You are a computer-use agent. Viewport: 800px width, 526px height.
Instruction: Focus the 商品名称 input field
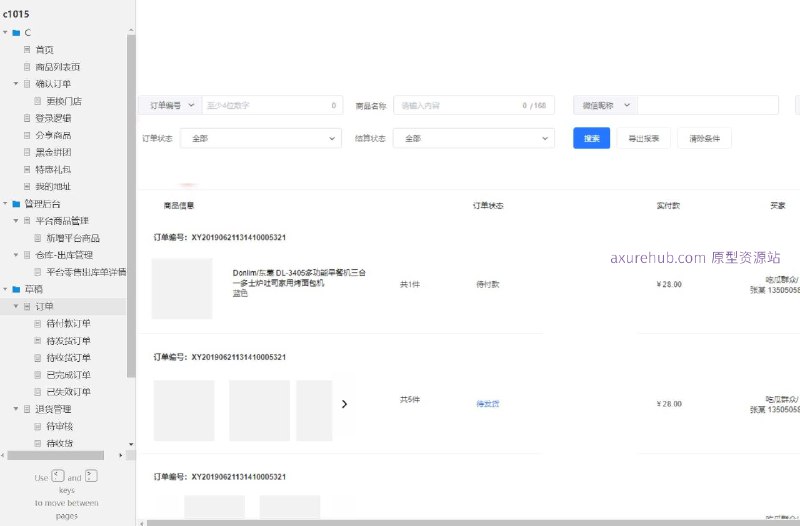[473, 105]
